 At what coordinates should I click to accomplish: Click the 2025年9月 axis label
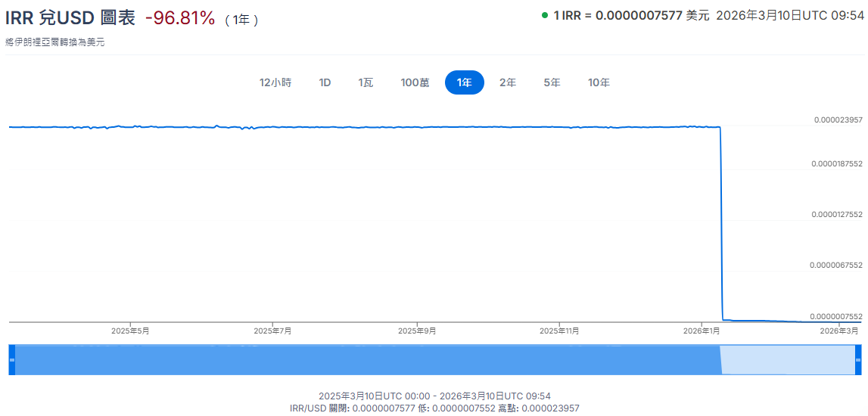(417, 331)
